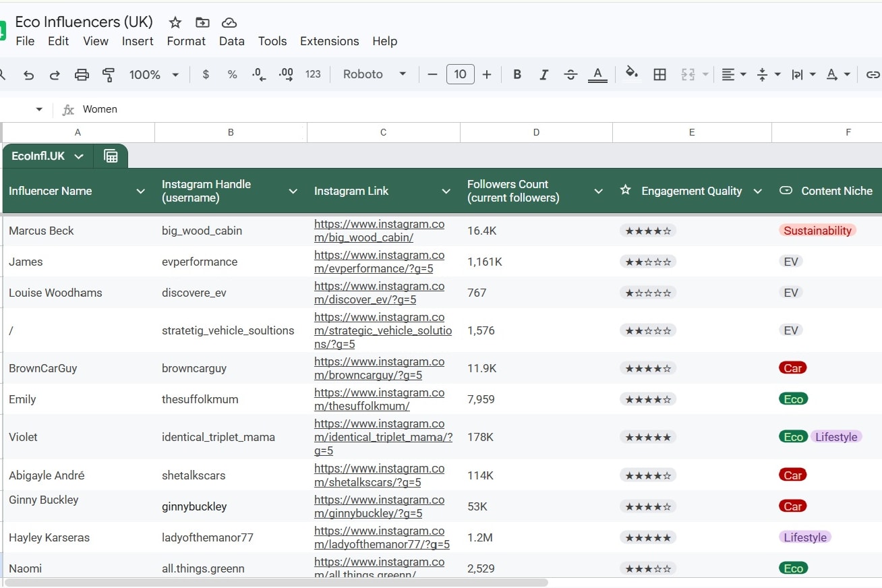
Task: Click the table view icon beside EcoInfl.UK
Action: pos(111,156)
